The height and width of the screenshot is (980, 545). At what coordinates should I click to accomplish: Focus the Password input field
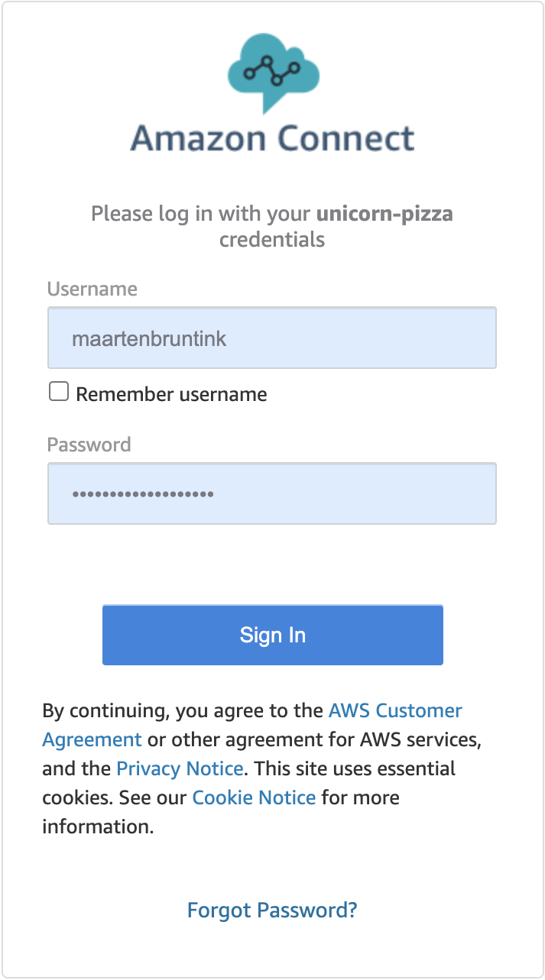pyautogui.click(x=272, y=493)
